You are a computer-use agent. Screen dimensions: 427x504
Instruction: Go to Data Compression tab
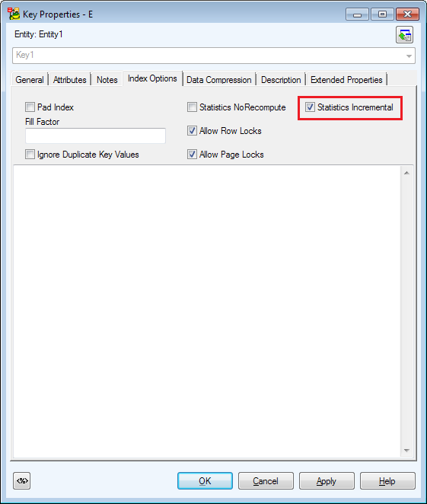pyautogui.click(x=218, y=80)
